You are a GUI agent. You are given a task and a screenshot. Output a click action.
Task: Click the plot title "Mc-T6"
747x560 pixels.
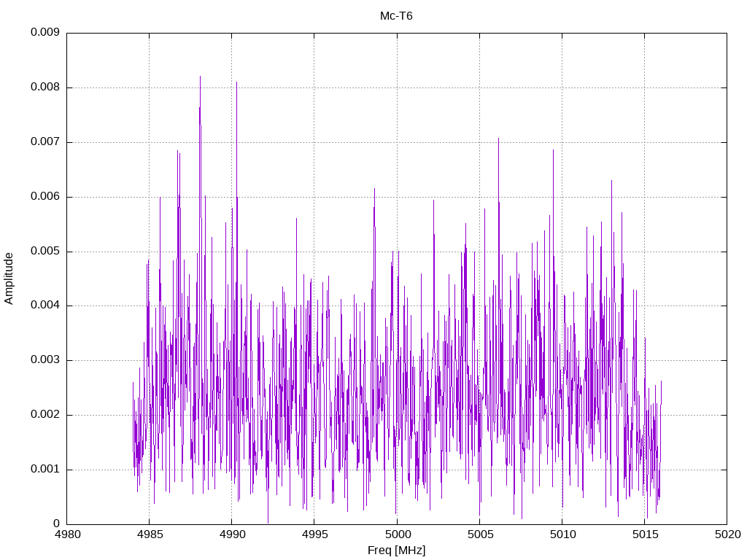[396, 16]
